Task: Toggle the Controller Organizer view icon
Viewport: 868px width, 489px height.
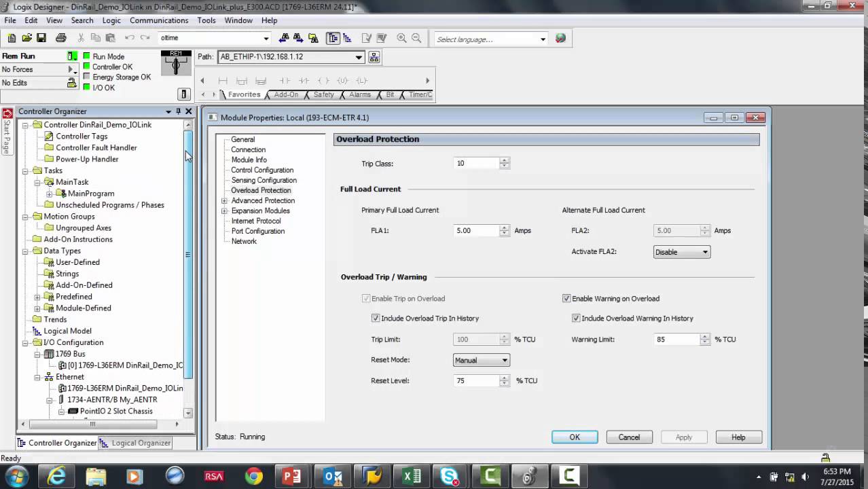Action: coord(333,39)
